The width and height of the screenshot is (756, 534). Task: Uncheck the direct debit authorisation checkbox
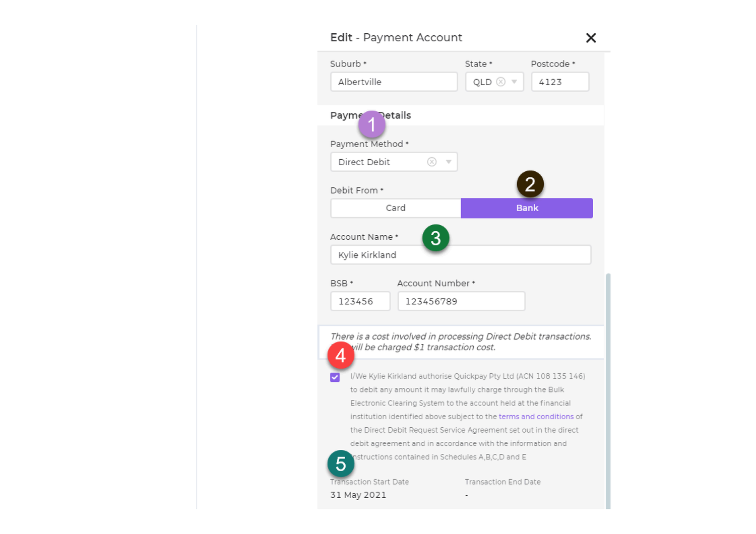pos(335,376)
